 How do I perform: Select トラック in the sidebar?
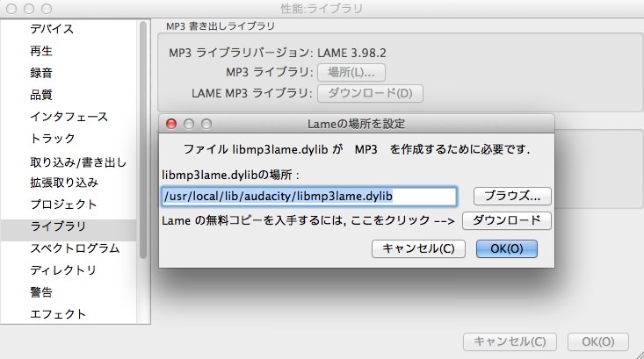[x=52, y=139]
